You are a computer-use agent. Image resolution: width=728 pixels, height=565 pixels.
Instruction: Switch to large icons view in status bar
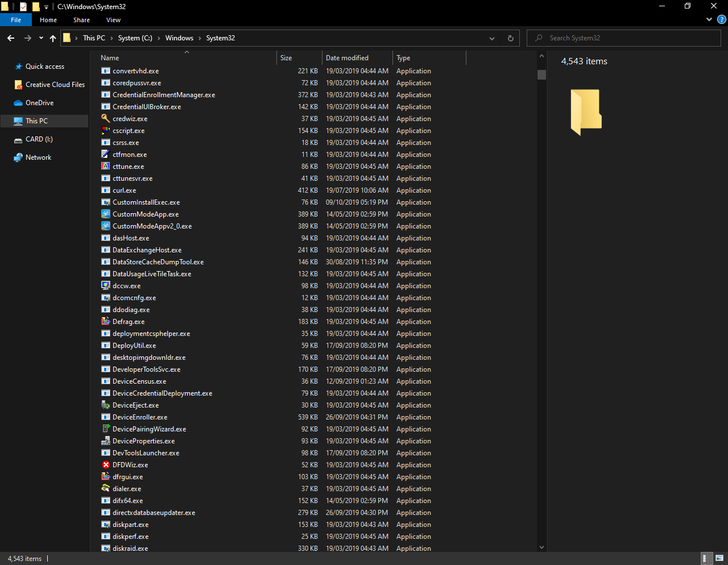719,558
